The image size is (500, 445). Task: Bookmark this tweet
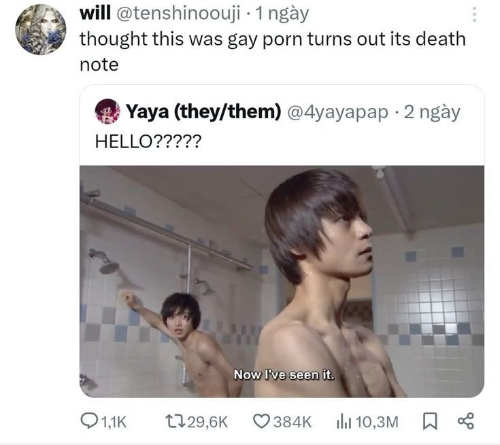(430, 421)
